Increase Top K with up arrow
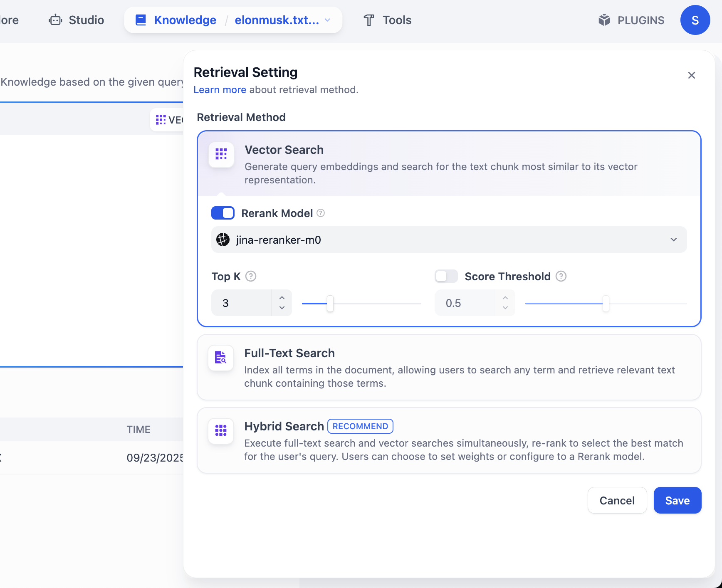Image resolution: width=722 pixels, height=588 pixels. (282, 298)
